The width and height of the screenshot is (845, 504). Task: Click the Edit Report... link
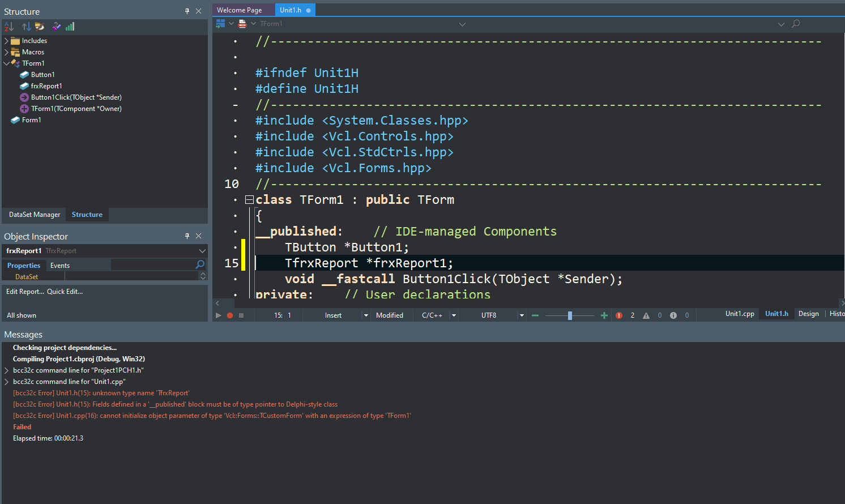pos(25,292)
